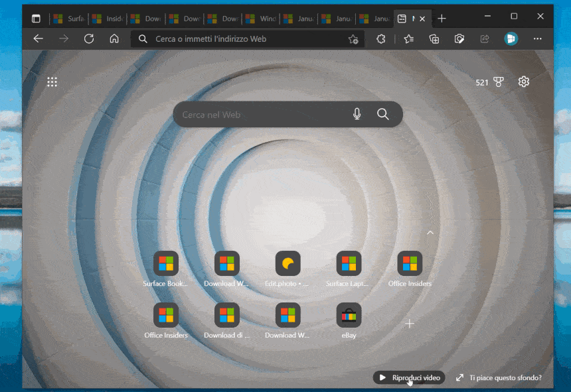The width and height of the screenshot is (571, 392).
Task: Click the Share toolbar icon
Action: [x=485, y=39]
